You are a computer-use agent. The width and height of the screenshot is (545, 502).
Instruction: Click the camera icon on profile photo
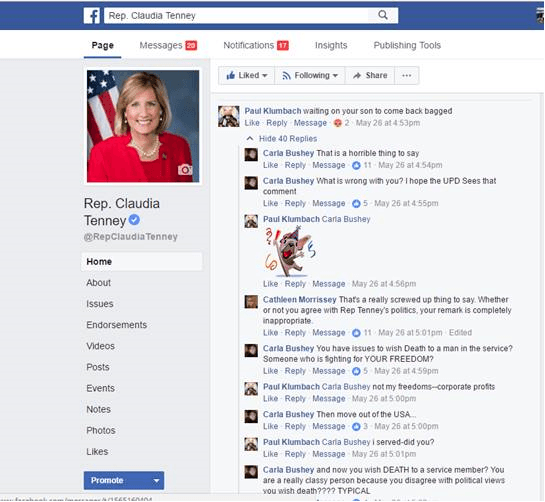coord(185,169)
